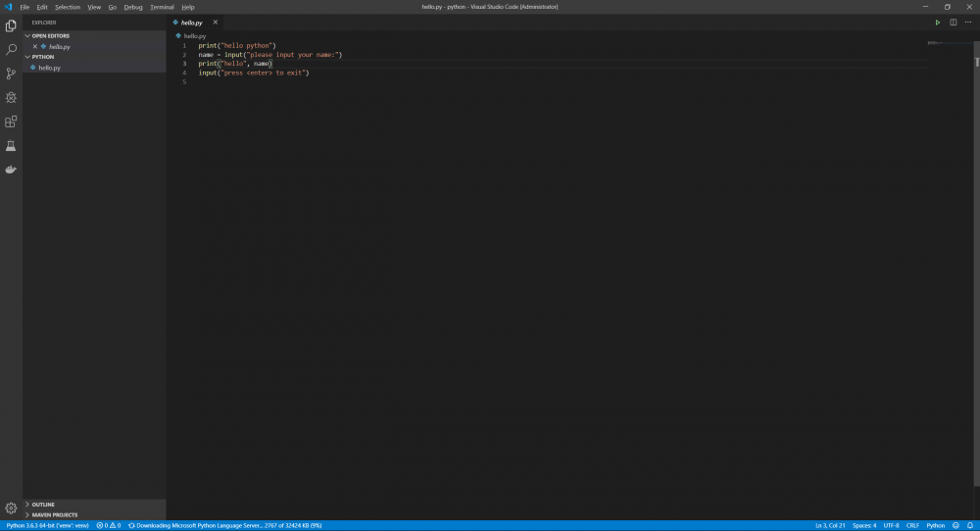Change indentation via Spaces: 4
The width and height of the screenshot is (980, 531).
point(864,525)
